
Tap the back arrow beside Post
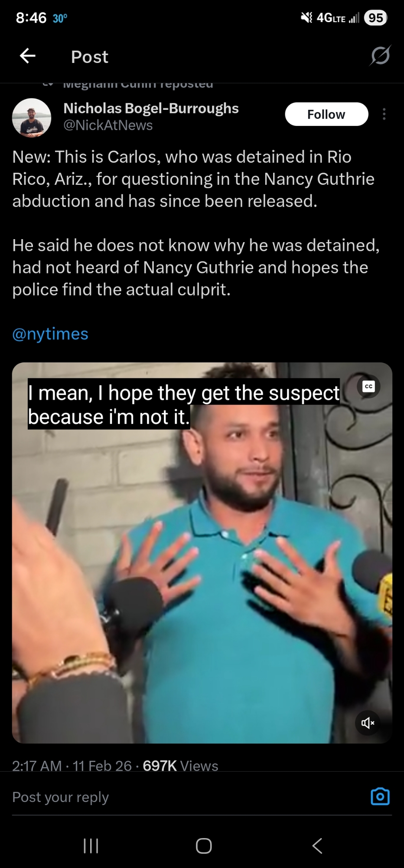(x=28, y=56)
